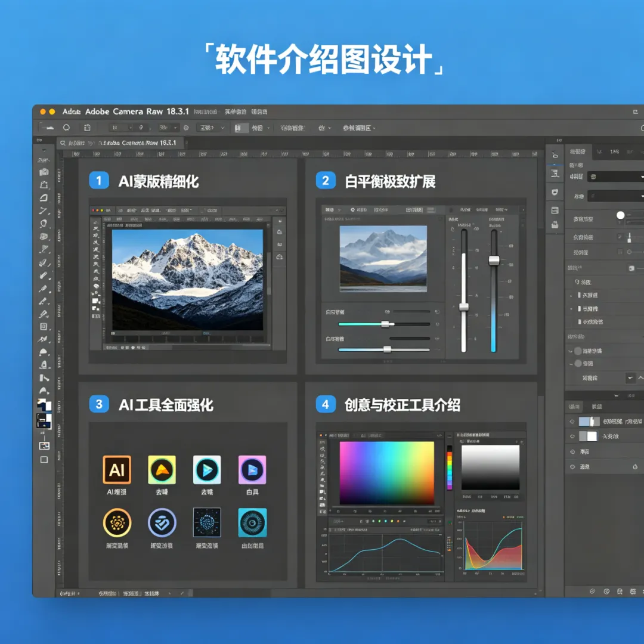Click the 创意与校正工具介绍 heading
This screenshot has height=644, width=644.
(402, 405)
